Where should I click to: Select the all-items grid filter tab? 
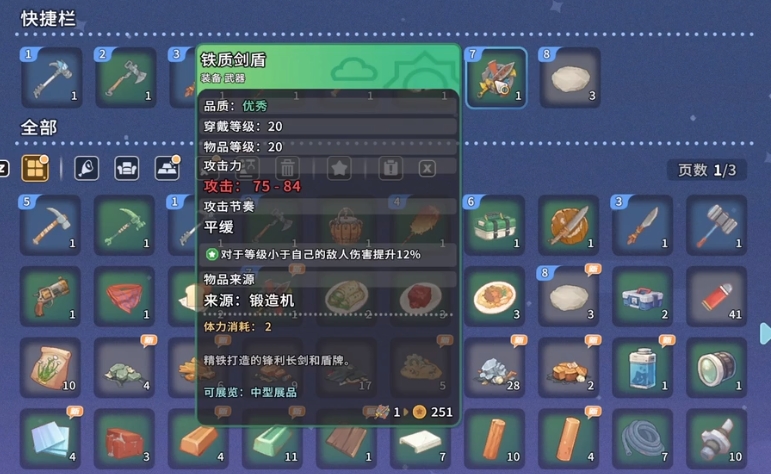[x=35, y=169]
